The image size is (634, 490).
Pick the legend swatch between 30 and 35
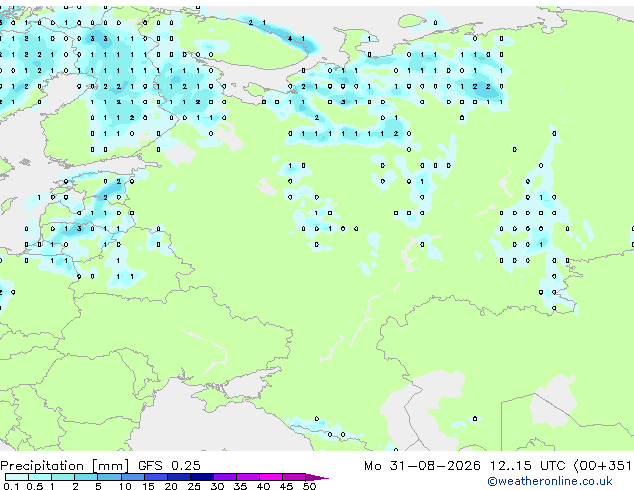pyautogui.click(x=224, y=477)
